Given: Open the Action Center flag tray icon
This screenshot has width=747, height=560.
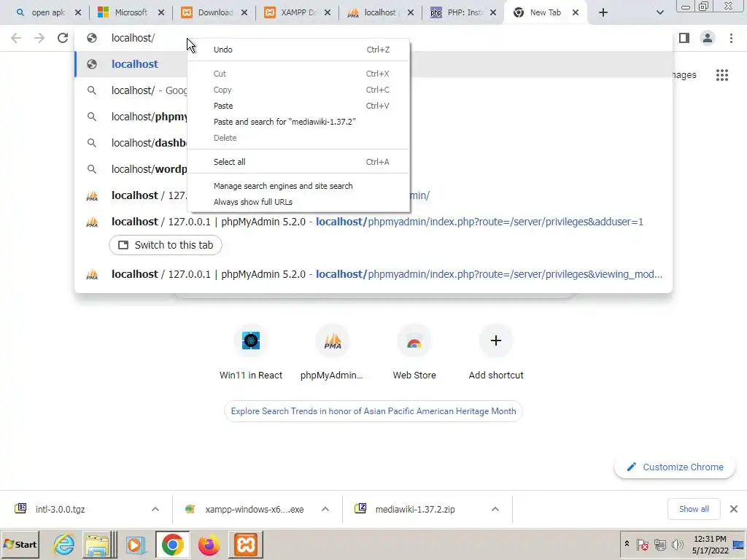Looking at the screenshot, I should (642, 544).
